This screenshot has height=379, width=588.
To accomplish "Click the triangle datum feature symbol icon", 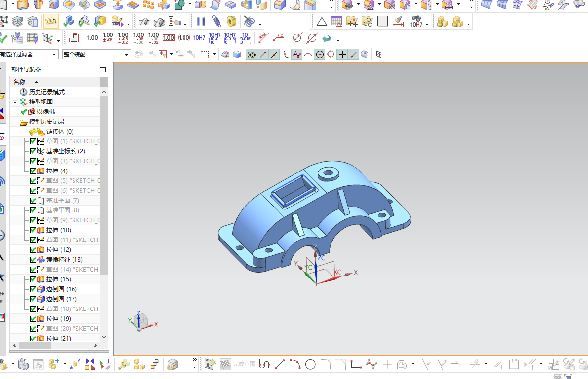I will point(321,22).
